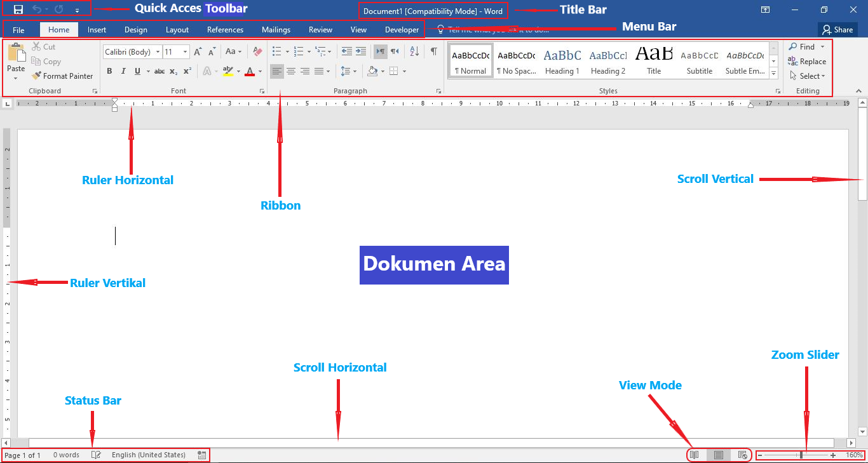The height and width of the screenshot is (463, 868).
Task: Click the Replace command
Action: pos(808,61)
